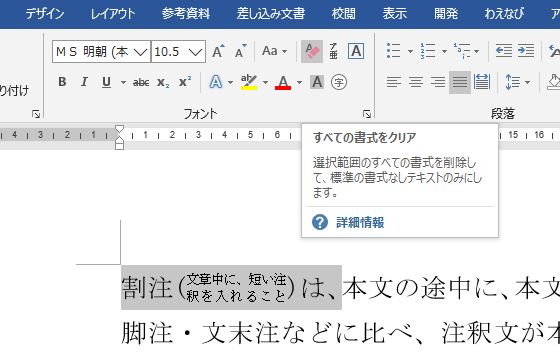Toggle italic formatting
Image resolution: width=560 pixels, height=361 pixels.
pos(84,82)
